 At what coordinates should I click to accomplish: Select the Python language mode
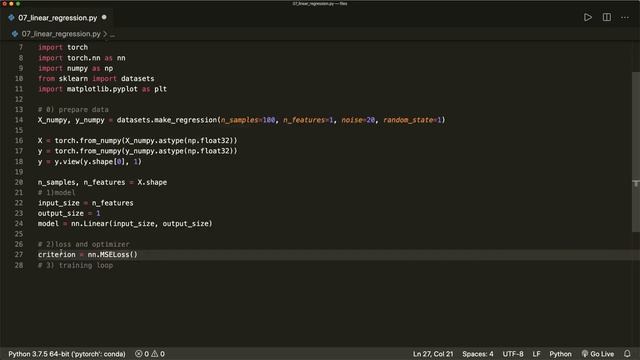pyautogui.click(x=560, y=354)
